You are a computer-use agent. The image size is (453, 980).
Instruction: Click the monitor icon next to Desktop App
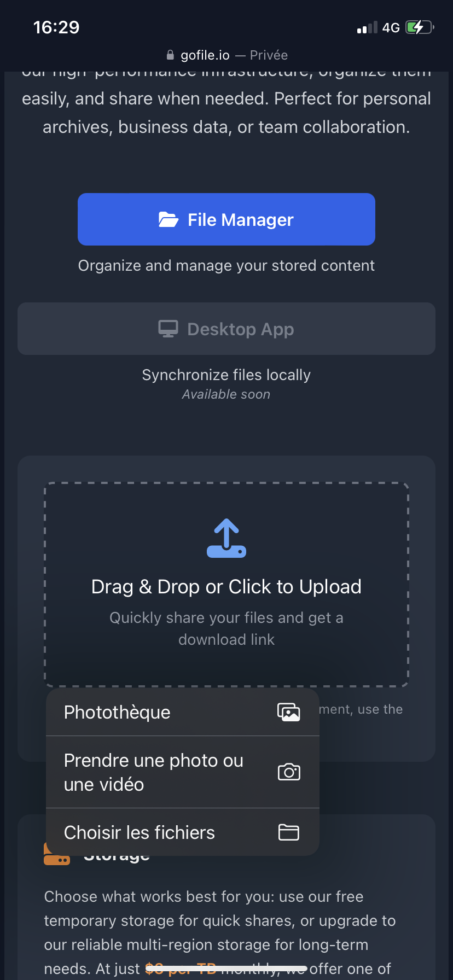(x=168, y=329)
